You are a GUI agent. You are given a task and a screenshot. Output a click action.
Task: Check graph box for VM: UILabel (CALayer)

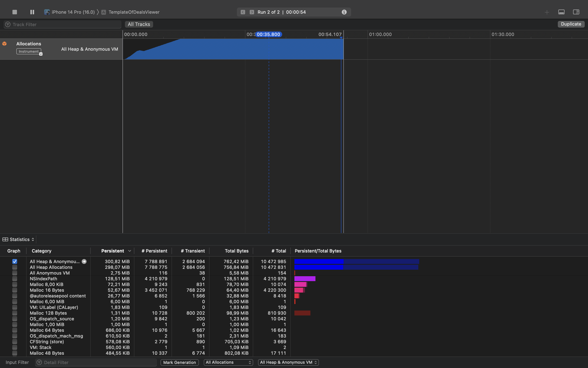click(14, 307)
